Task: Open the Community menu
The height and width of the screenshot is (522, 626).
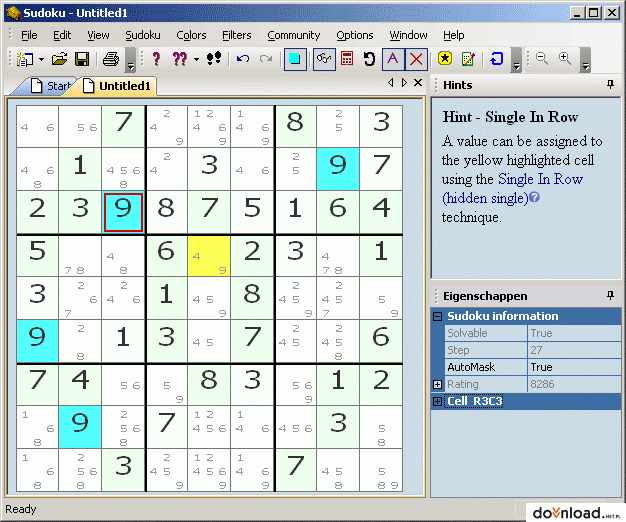Action: (x=294, y=35)
